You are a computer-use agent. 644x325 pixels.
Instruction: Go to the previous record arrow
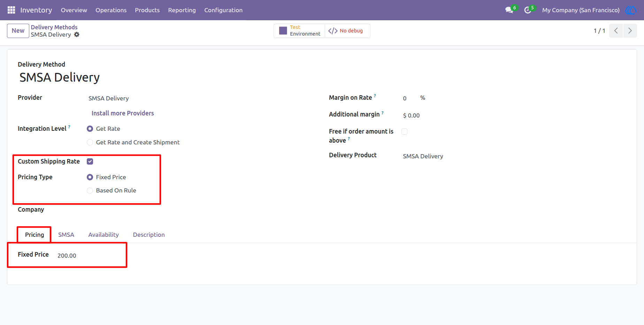point(616,31)
